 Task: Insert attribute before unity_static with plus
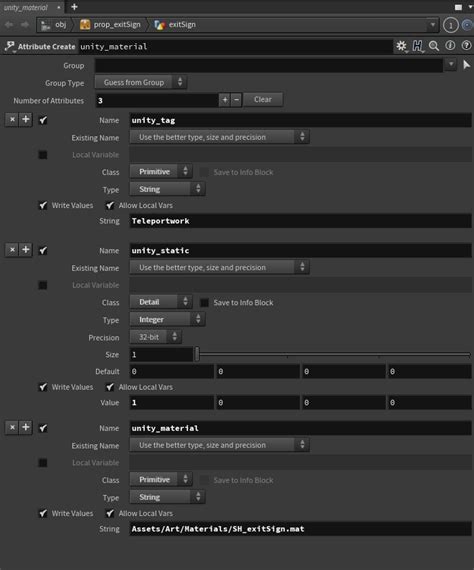(x=26, y=250)
